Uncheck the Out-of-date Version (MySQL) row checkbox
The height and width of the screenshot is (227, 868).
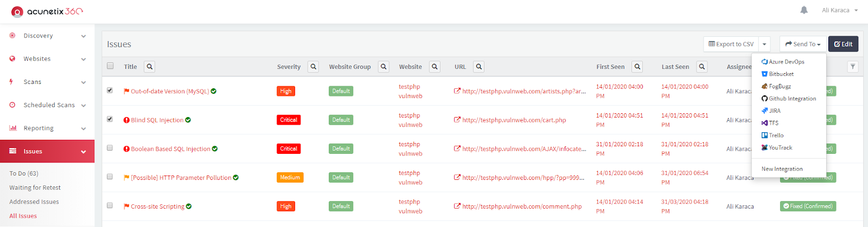tap(110, 90)
